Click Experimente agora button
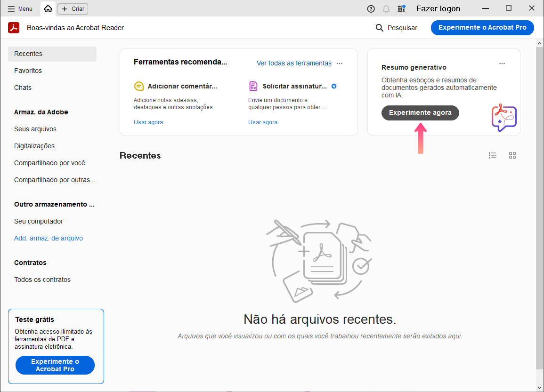The height and width of the screenshot is (392, 544). [420, 112]
